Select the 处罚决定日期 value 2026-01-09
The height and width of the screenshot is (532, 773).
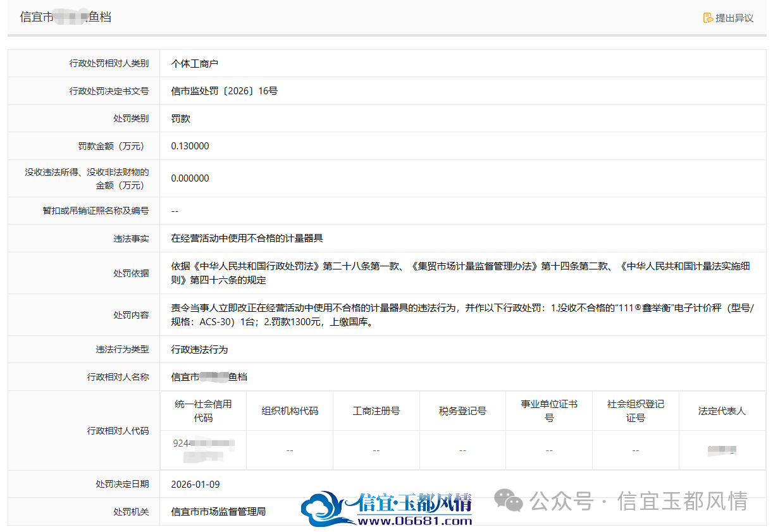(195, 484)
